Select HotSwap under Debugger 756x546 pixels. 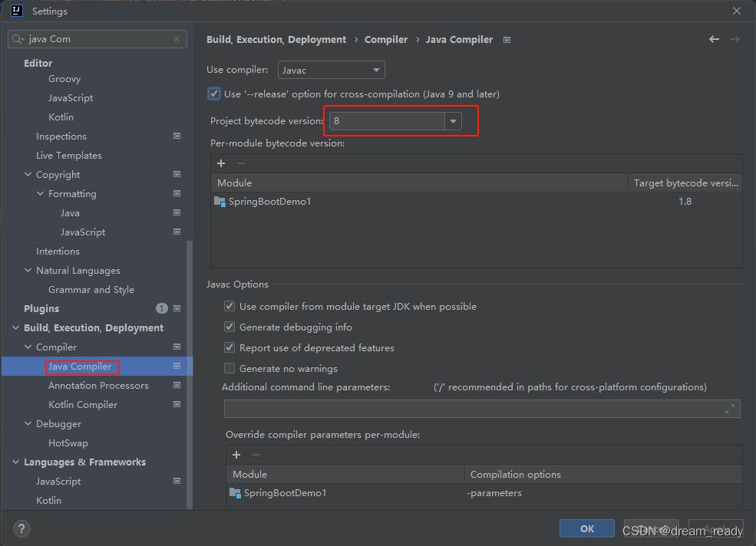pos(68,443)
